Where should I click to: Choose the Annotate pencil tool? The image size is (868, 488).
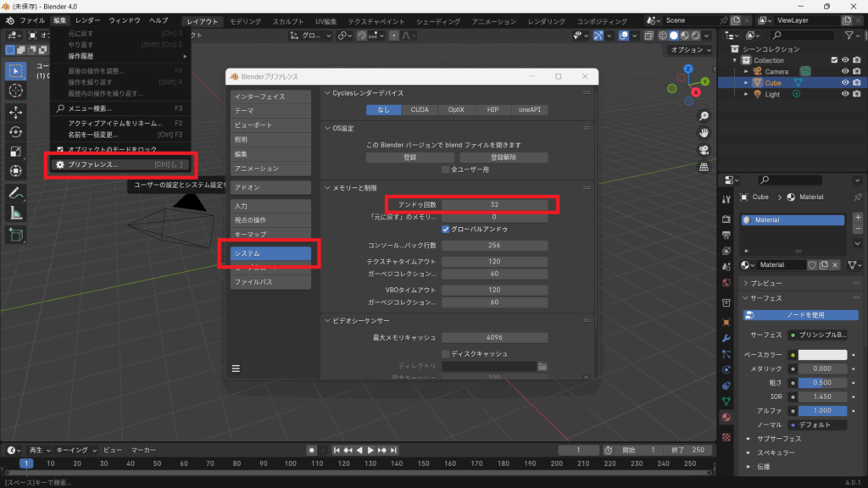coord(15,193)
